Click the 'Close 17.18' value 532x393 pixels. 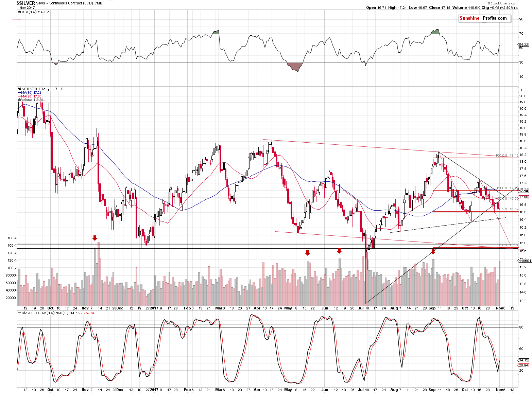pos(440,7)
